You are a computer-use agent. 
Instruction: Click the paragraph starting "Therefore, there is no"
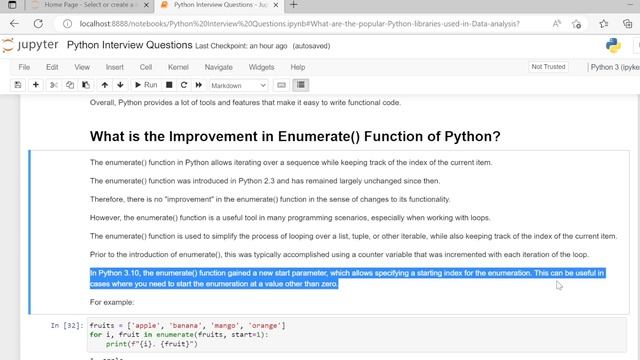point(270,199)
